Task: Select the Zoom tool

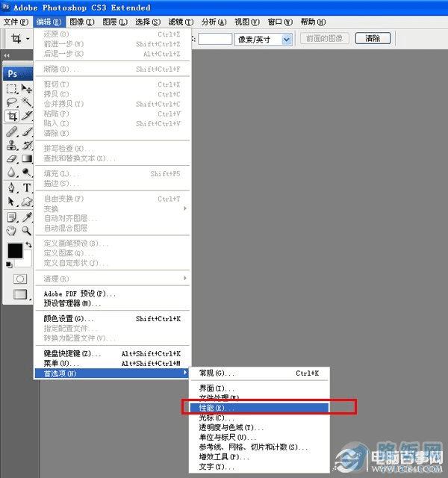Action: pyautogui.click(x=27, y=231)
